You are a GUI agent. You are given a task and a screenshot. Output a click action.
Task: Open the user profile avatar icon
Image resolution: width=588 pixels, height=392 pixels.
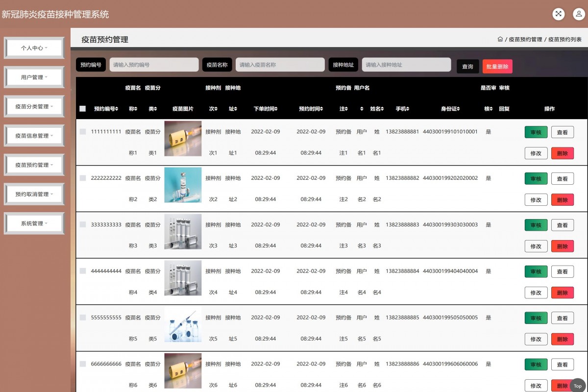579,14
